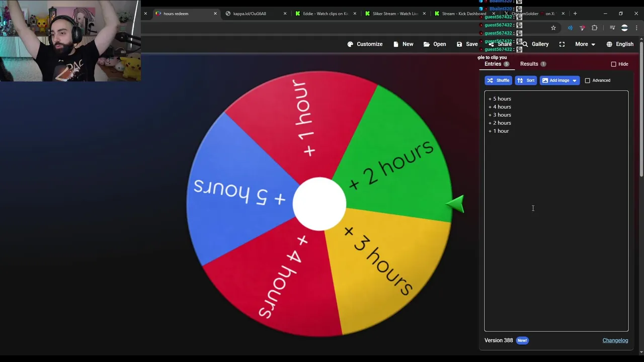Click the '+ 1 hour' entry line
This screenshot has width=644, height=362.
pos(499,131)
